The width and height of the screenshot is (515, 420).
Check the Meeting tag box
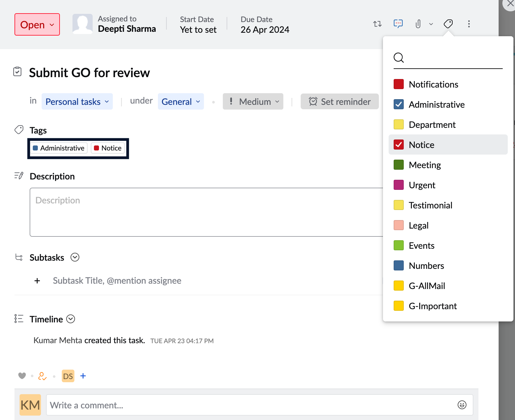click(399, 165)
